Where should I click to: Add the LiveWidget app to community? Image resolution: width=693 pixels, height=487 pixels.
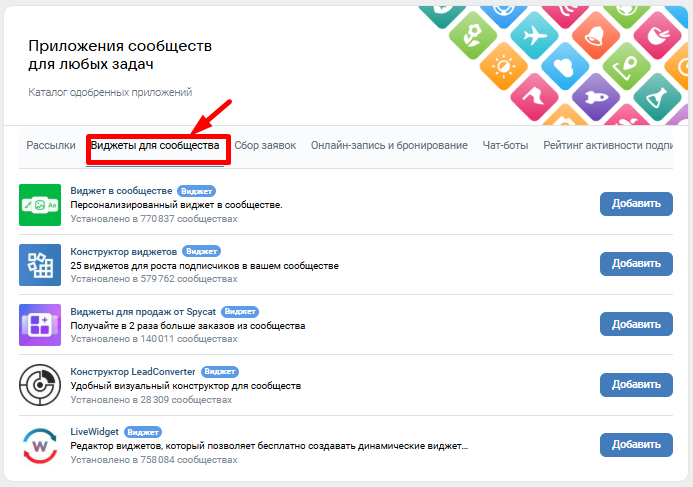(x=636, y=445)
